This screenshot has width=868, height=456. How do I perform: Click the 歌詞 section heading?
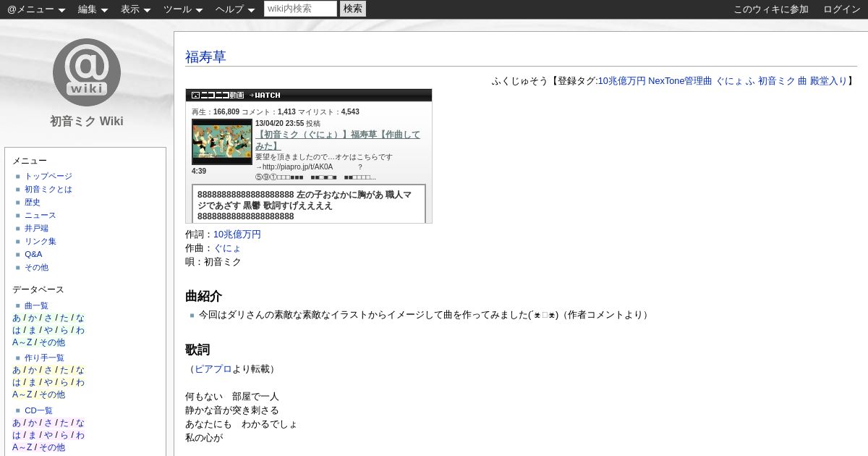click(x=197, y=350)
